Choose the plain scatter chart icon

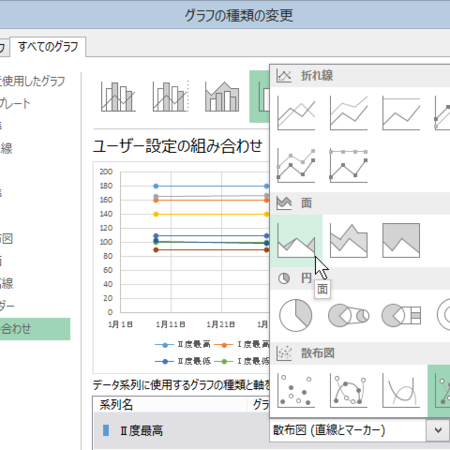click(x=296, y=390)
